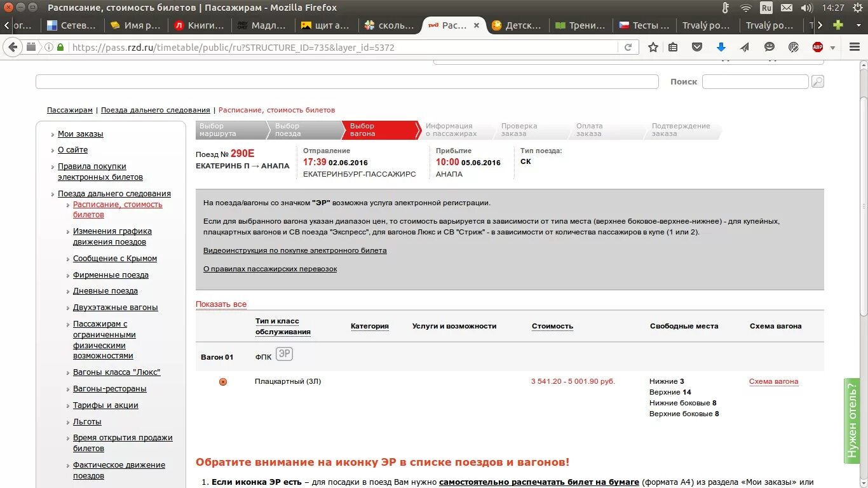Open О сайте in the sidebar
Viewport: 868px width, 488px height.
(72, 150)
